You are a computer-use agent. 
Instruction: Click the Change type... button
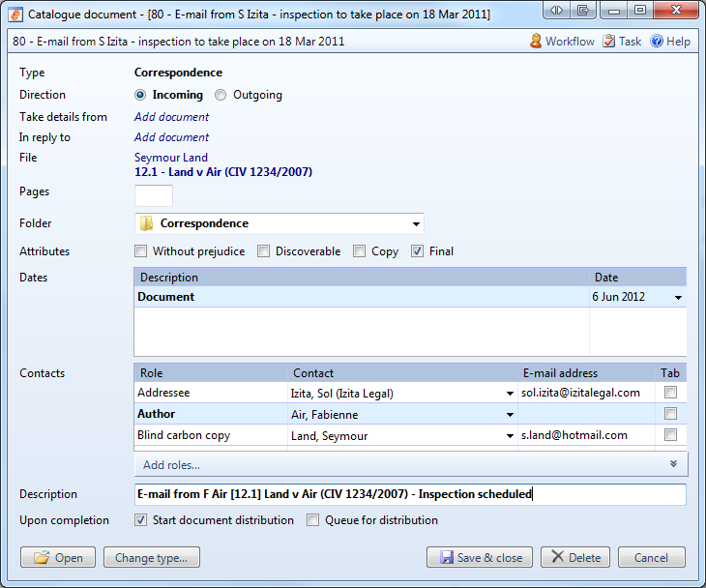pyautogui.click(x=152, y=558)
